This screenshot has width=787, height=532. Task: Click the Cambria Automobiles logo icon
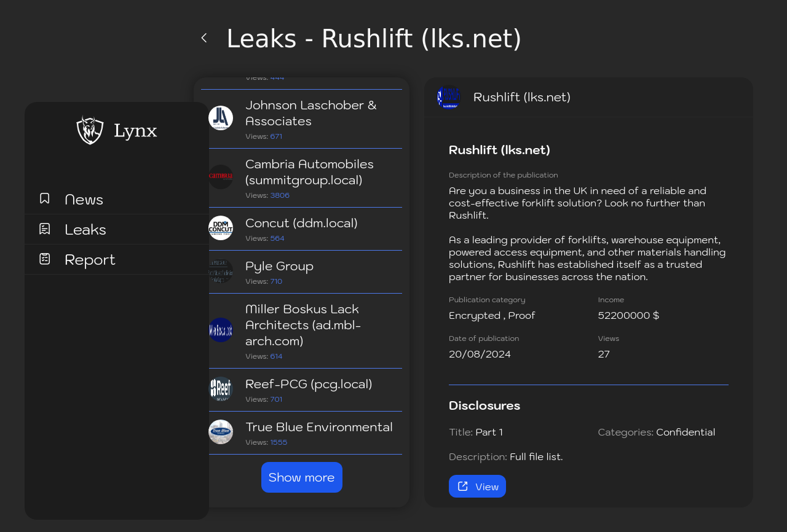(221, 177)
